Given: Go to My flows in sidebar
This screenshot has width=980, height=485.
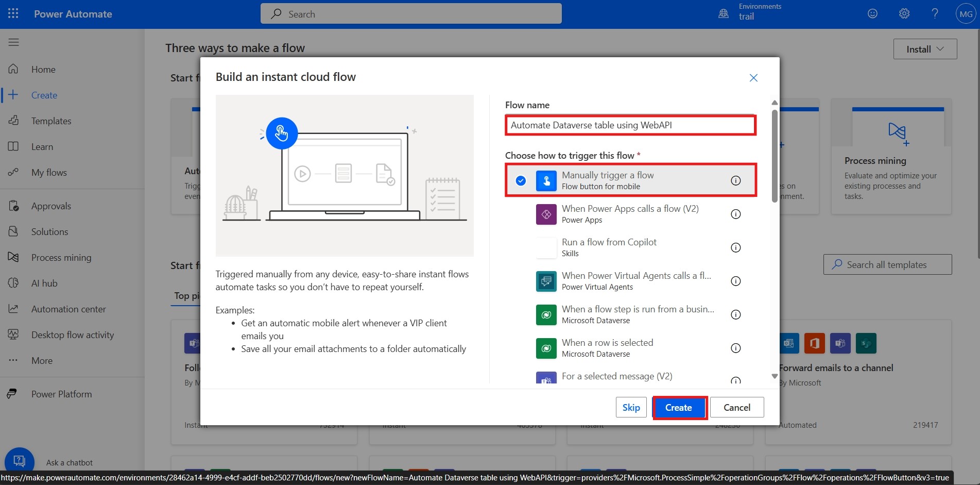Looking at the screenshot, I should click(49, 173).
